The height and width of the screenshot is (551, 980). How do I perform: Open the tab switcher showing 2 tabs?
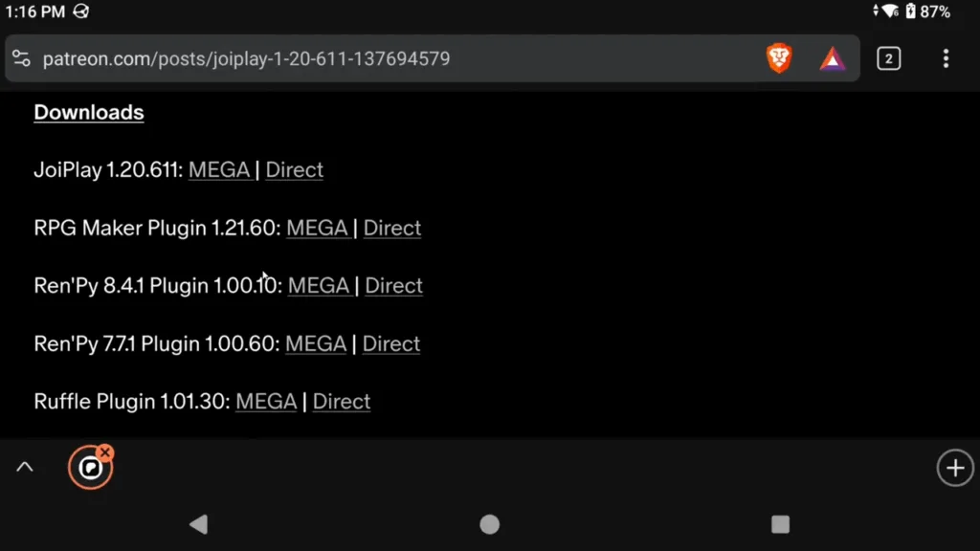(x=888, y=58)
